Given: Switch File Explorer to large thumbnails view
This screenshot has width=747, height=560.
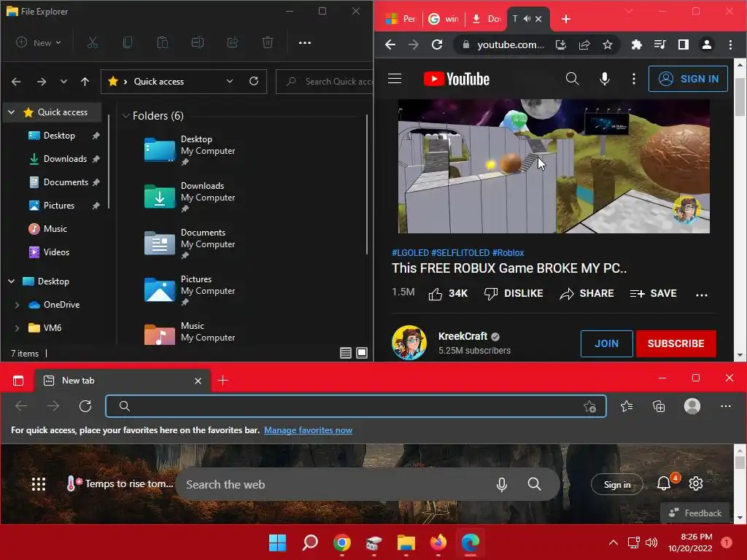Looking at the screenshot, I should click(x=362, y=353).
